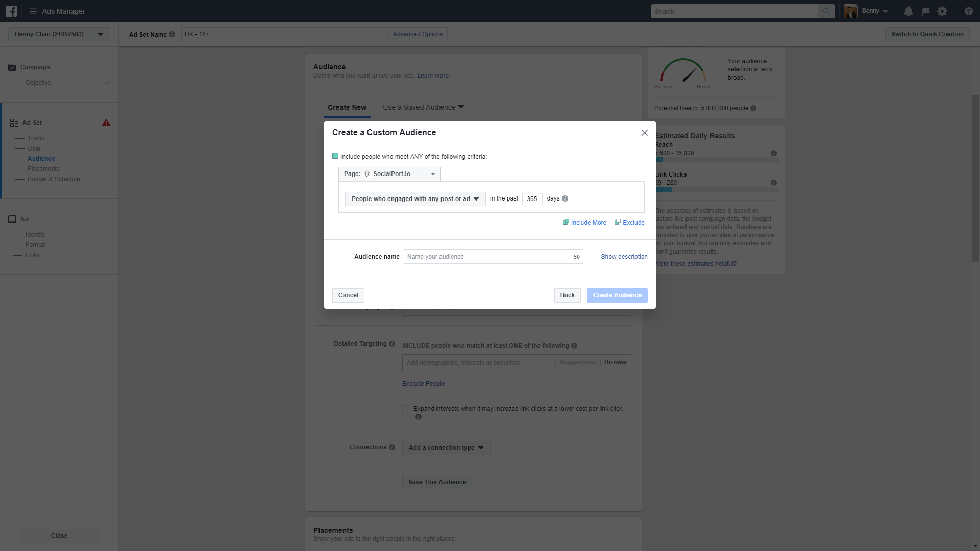Click the flag pages icon
The height and width of the screenshot is (551, 980).
click(925, 11)
